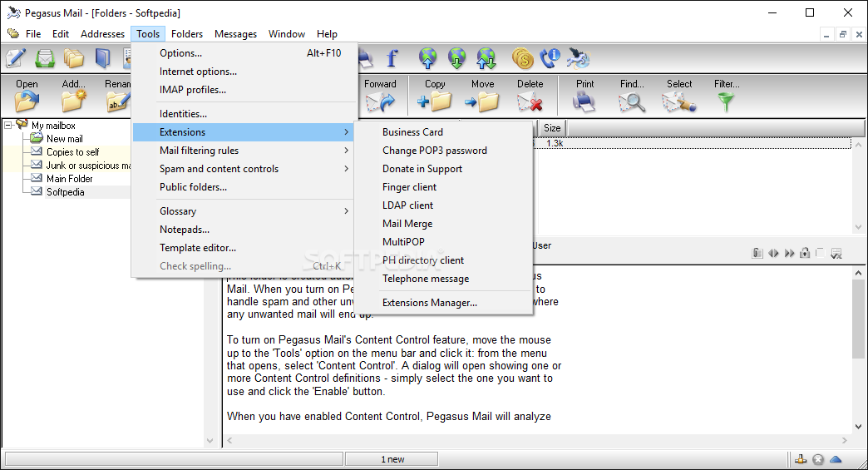Choose MultiPOP extension
Image resolution: width=868 pixels, height=470 pixels.
(x=443, y=241)
